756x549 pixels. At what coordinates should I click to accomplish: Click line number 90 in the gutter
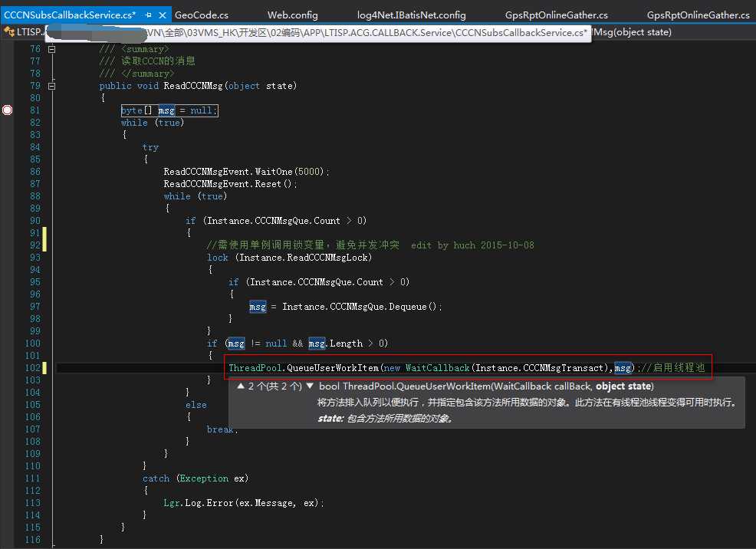click(x=35, y=221)
